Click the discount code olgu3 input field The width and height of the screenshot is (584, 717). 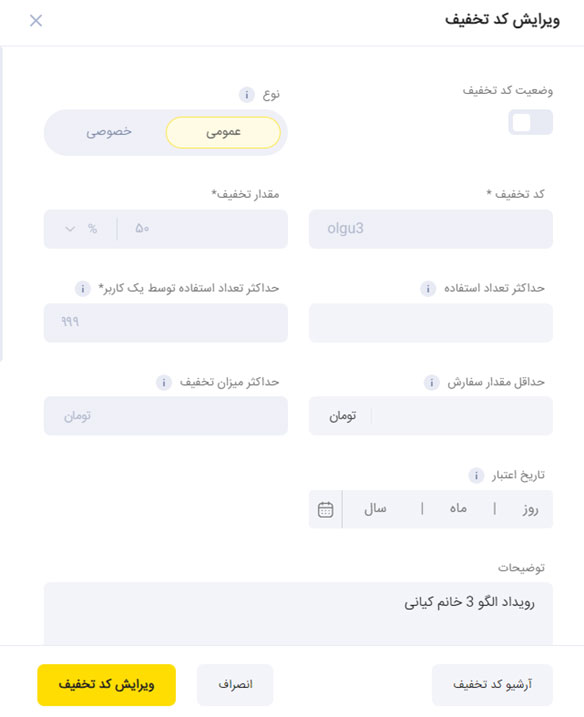[431, 229]
